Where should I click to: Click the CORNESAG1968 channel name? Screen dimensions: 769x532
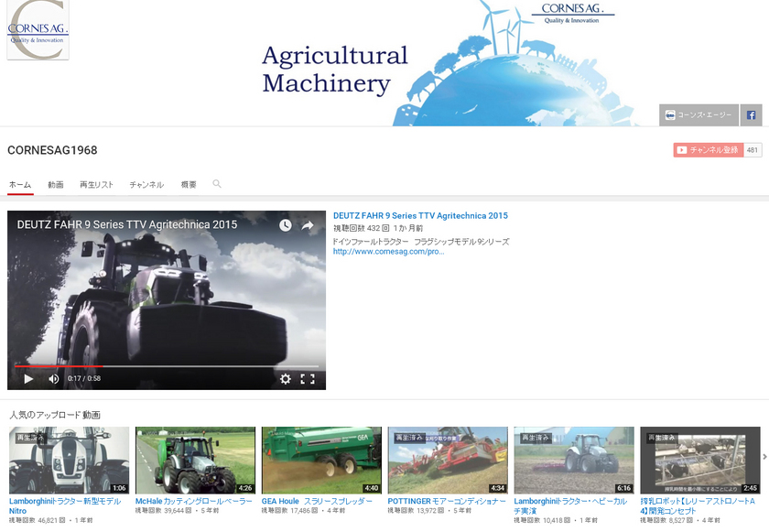pos(52,150)
